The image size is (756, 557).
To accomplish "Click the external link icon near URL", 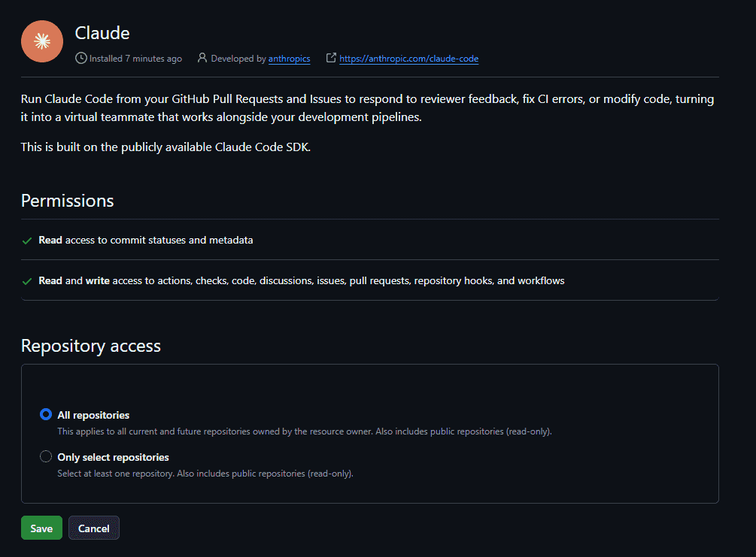I will pos(331,58).
